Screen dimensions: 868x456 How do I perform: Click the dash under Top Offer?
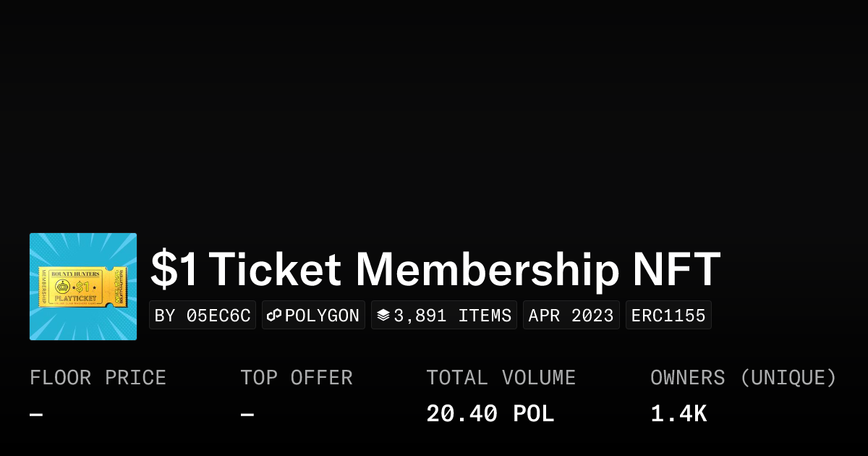pyautogui.click(x=247, y=415)
